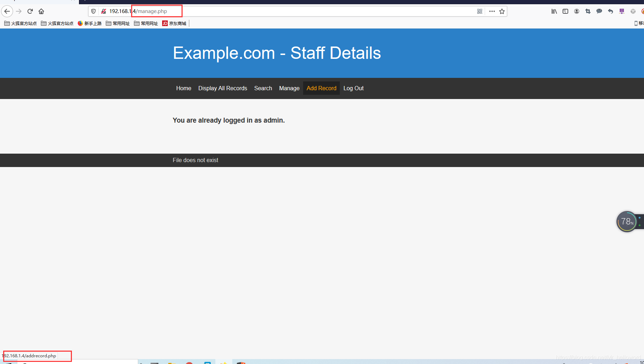This screenshot has height=364, width=644.
Task: Select 'You are already logged in' text
Action: pyautogui.click(x=229, y=120)
